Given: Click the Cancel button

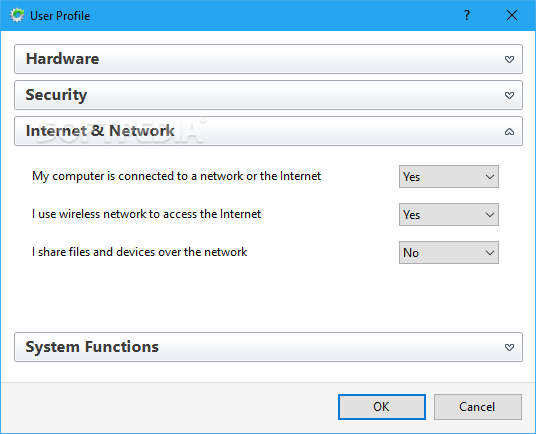Looking at the screenshot, I should [478, 407].
